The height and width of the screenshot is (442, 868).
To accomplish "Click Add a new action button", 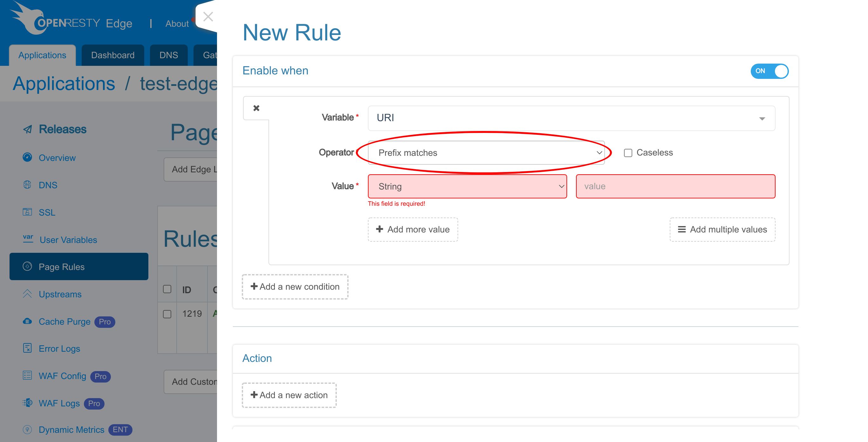I will [288, 395].
